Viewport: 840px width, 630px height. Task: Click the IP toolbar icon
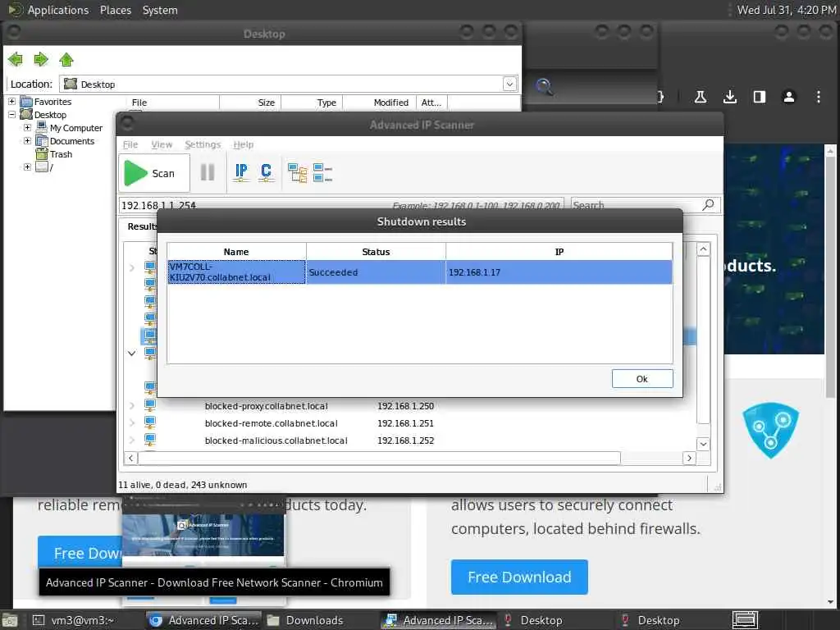(x=241, y=172)
